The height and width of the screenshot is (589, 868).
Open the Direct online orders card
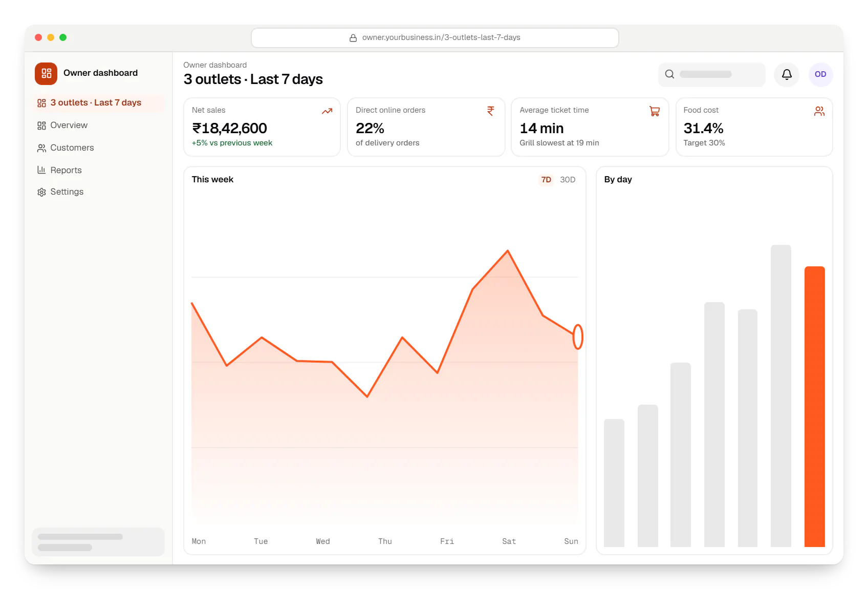(x=426, y=127)
